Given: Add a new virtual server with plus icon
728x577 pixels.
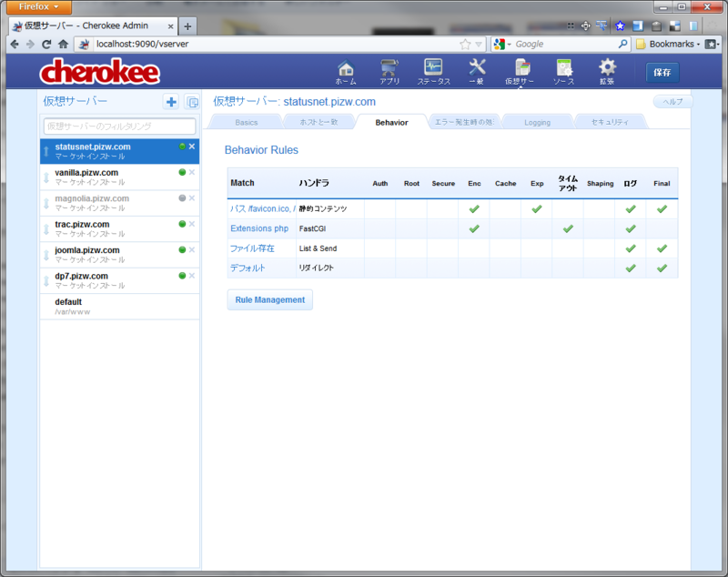Looking at the screenshot, I should (x=171, y=102).
